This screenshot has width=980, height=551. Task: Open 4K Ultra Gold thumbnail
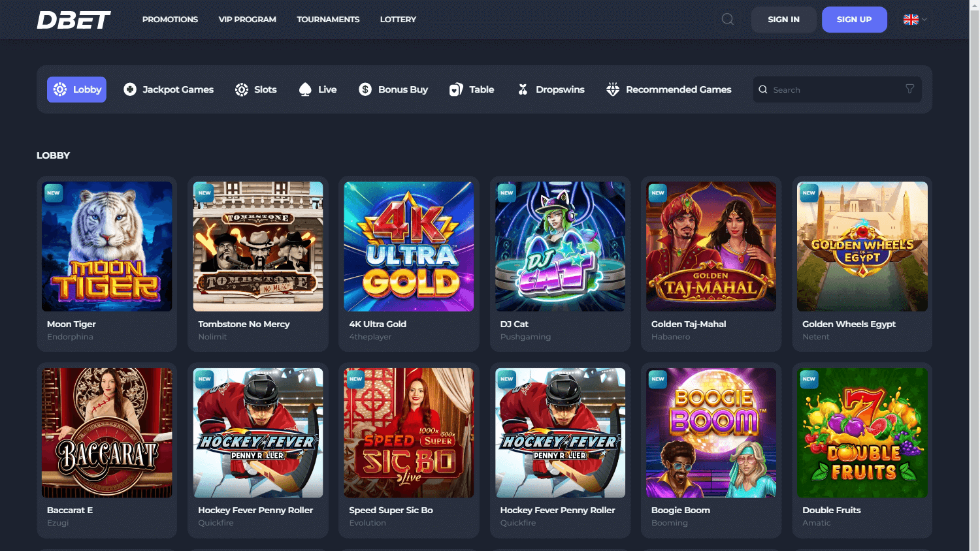409,246
